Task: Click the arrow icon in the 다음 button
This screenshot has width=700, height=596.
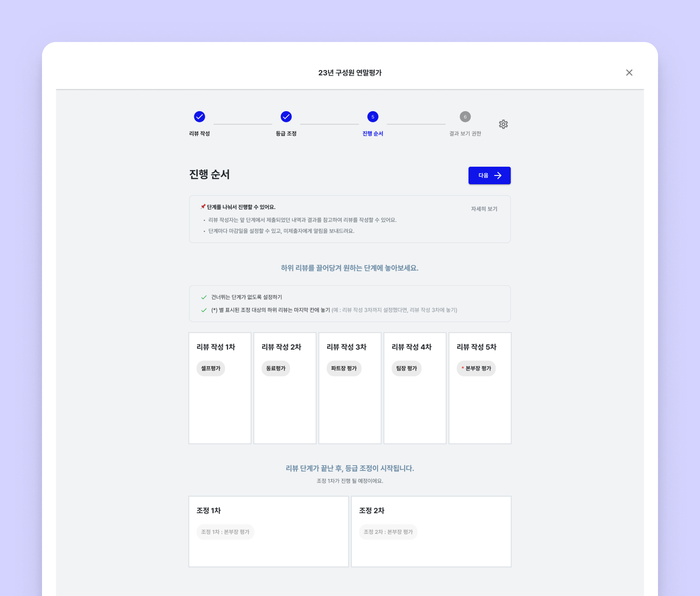Action: tap(498, 175)
